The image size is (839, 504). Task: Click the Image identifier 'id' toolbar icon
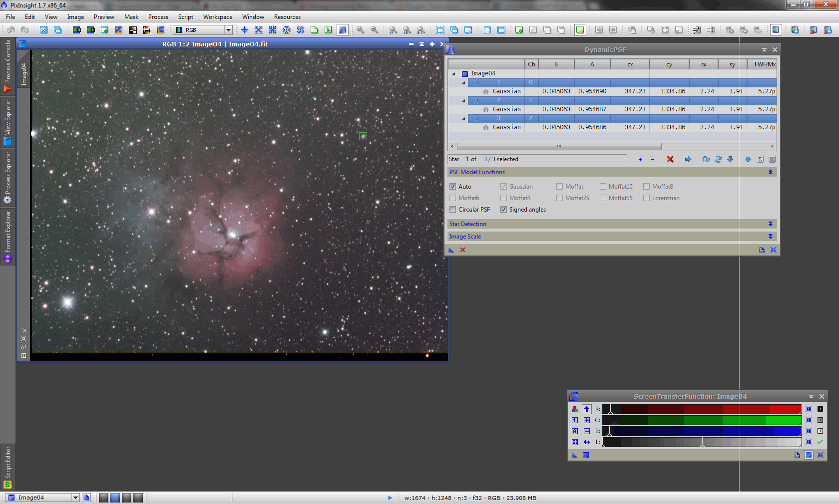[x=43, y=30]
